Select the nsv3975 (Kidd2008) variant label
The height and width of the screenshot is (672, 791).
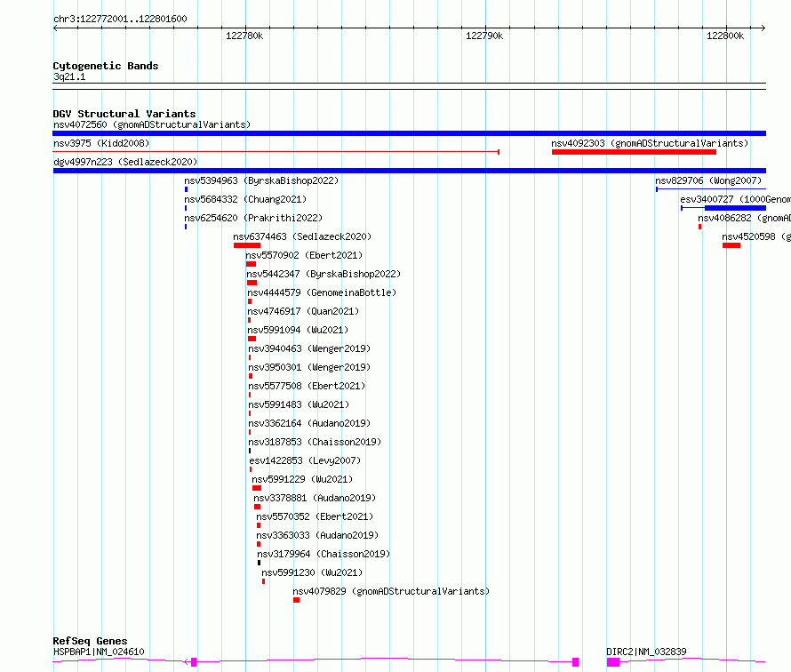click(x=101, y=143)
